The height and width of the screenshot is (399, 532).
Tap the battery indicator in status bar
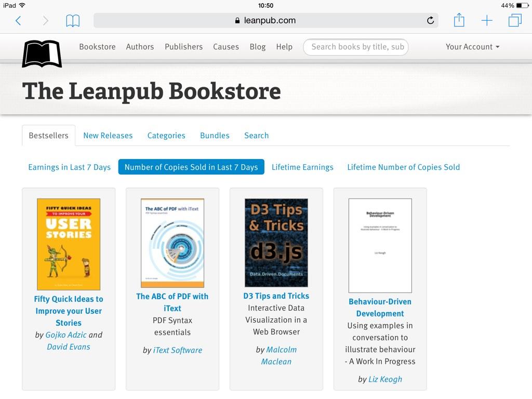522,5
